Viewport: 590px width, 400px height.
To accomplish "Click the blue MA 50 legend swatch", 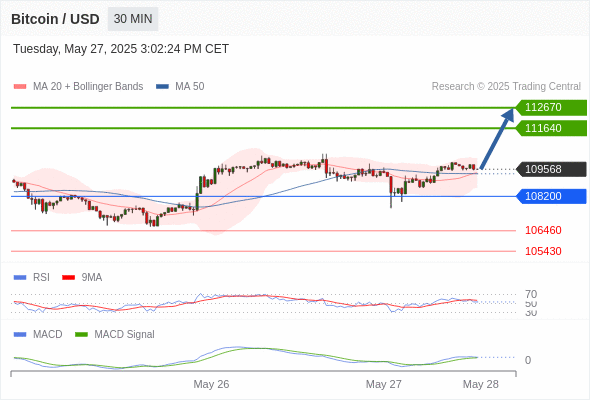I will pos(162,87).
